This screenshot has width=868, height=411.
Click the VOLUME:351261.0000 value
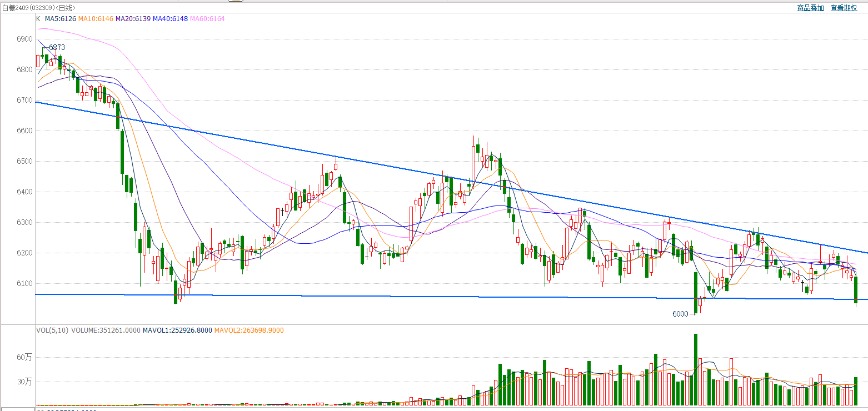pyautogui.click(x=106, y=330)
